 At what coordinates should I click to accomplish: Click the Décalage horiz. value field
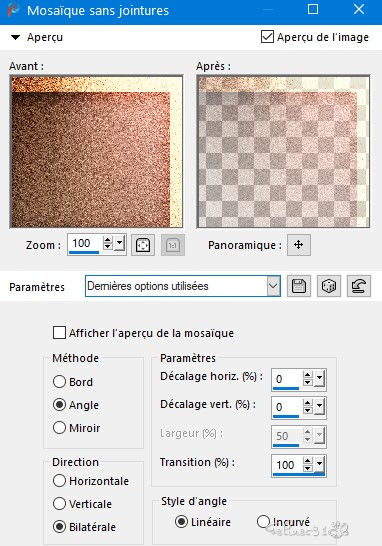287,379
